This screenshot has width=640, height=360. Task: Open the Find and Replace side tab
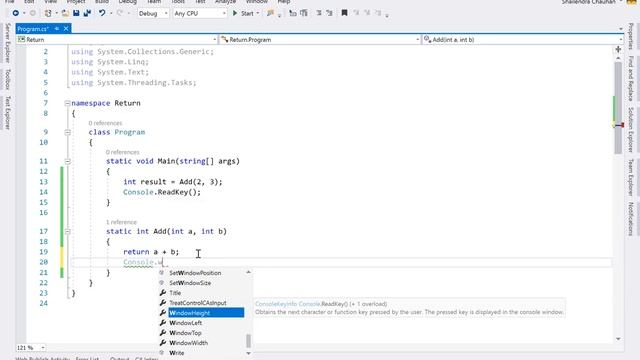631,78
